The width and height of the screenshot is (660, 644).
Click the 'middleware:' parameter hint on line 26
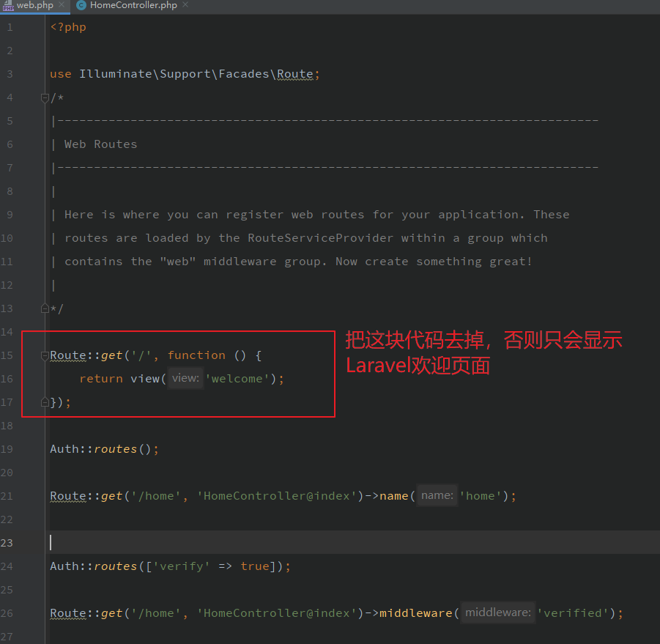point(497,613)
